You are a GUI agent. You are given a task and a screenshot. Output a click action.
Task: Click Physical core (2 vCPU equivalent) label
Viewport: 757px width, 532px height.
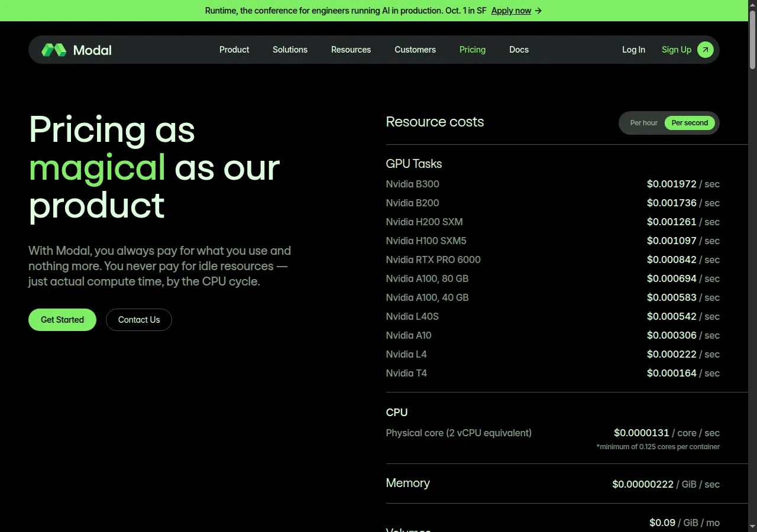point(459,433)
